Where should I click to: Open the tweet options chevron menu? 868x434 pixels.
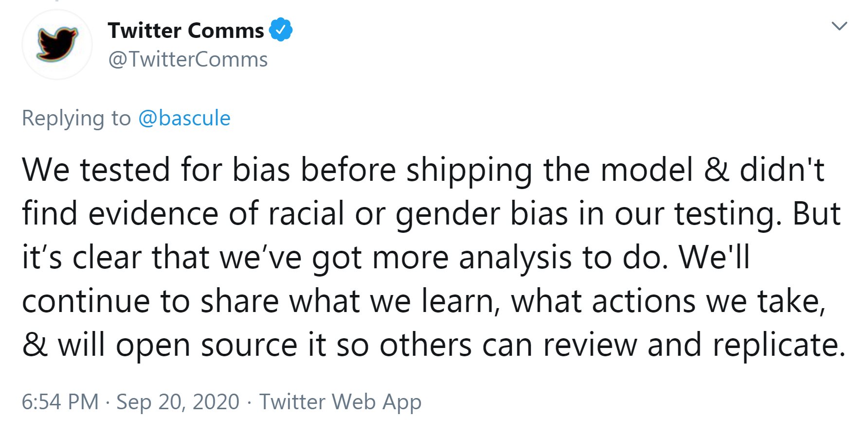(x=839, y=26)
